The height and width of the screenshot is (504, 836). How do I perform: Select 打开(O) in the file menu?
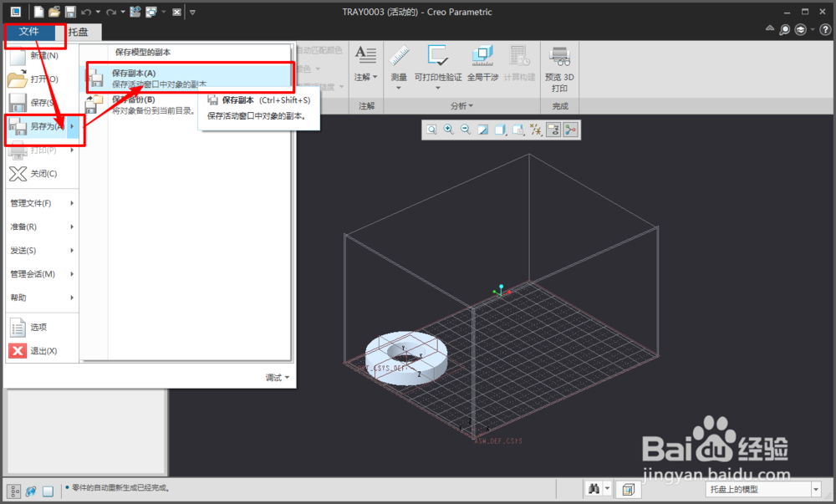click(42, 79)
